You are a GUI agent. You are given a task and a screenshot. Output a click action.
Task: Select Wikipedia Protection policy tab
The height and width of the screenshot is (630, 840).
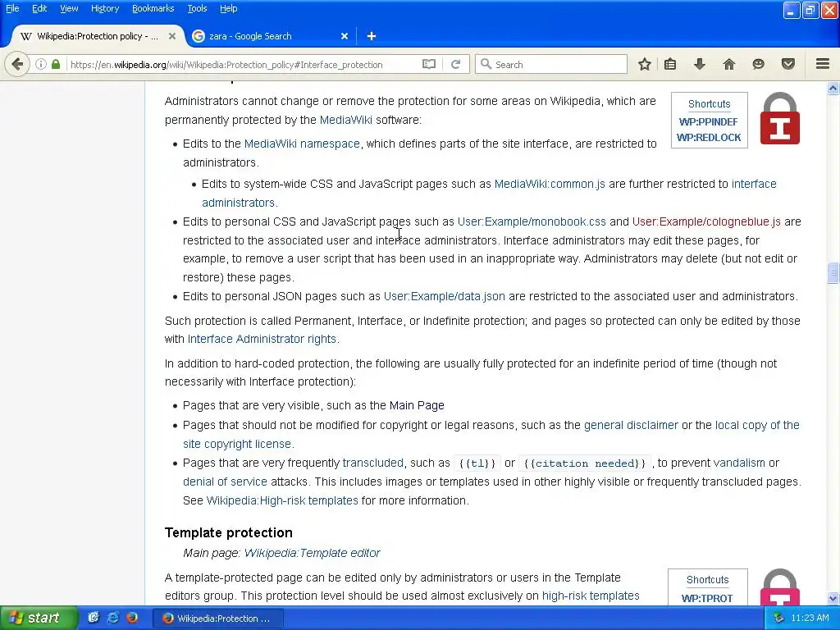97,36
